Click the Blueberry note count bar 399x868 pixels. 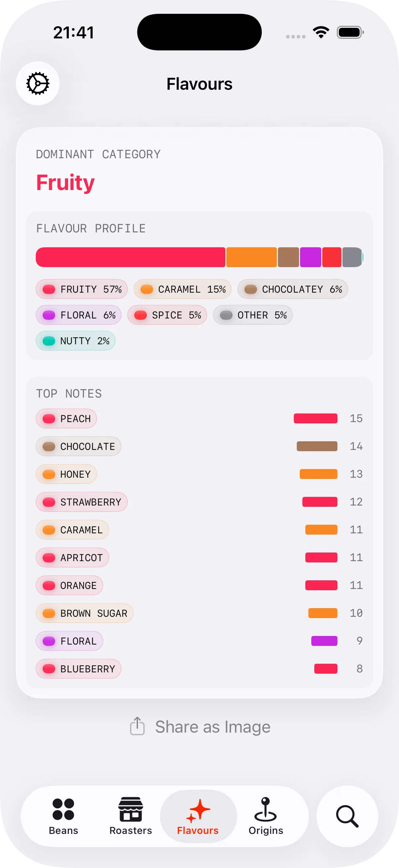click(x=326, y=668)
